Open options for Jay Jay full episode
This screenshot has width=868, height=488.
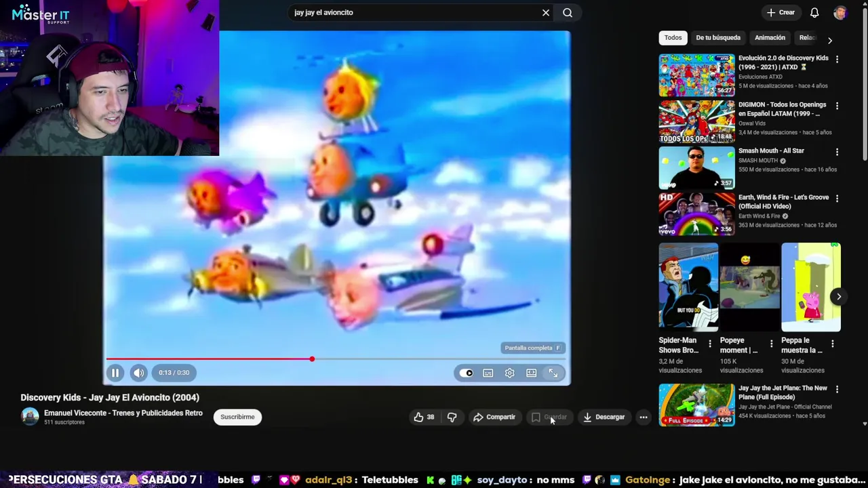(x=837, y=390)
